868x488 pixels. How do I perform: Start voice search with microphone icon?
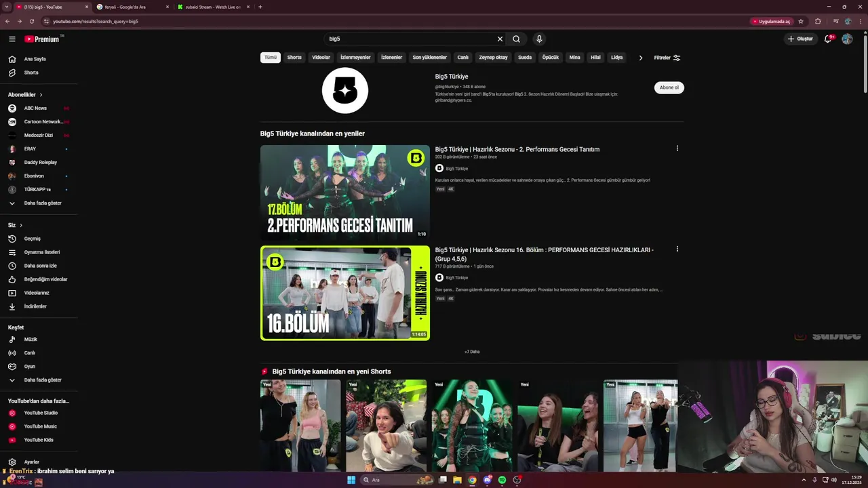pyautogui.click(x=539, y=39)
